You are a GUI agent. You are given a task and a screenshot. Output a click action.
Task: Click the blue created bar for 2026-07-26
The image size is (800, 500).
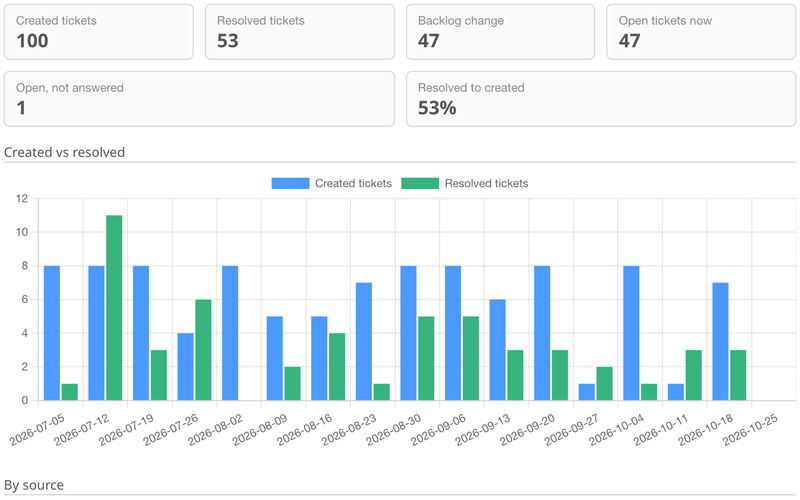coord(186,367)
